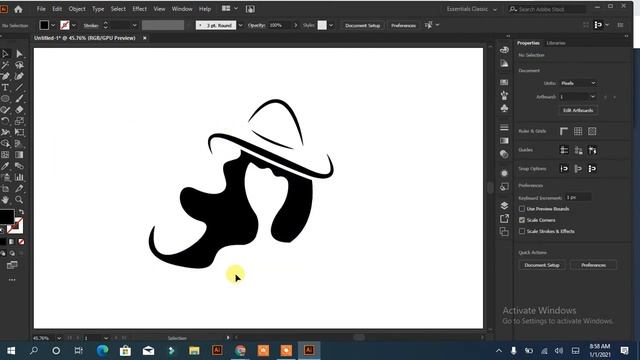Open zoom level dropdown at bottom

59,338
